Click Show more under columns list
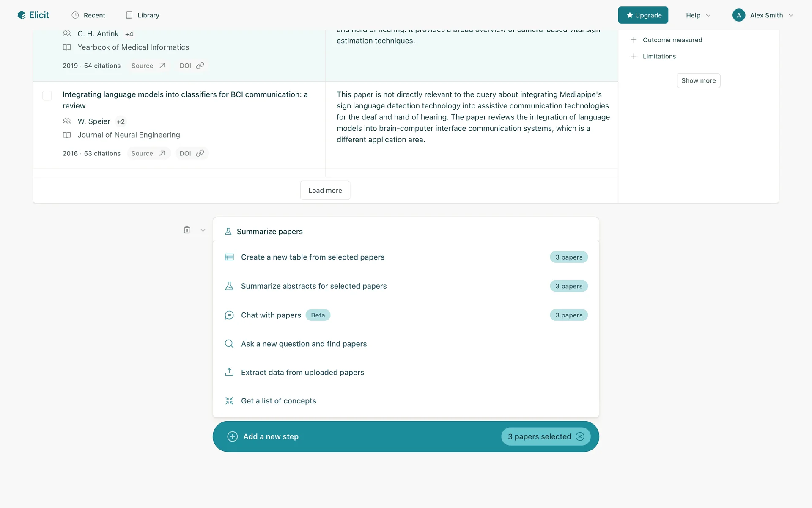The image size is (812, 508). pos(698,80)
